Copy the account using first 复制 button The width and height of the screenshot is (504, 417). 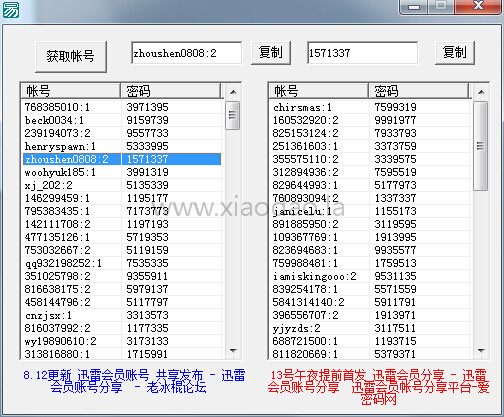pos(271,52)
